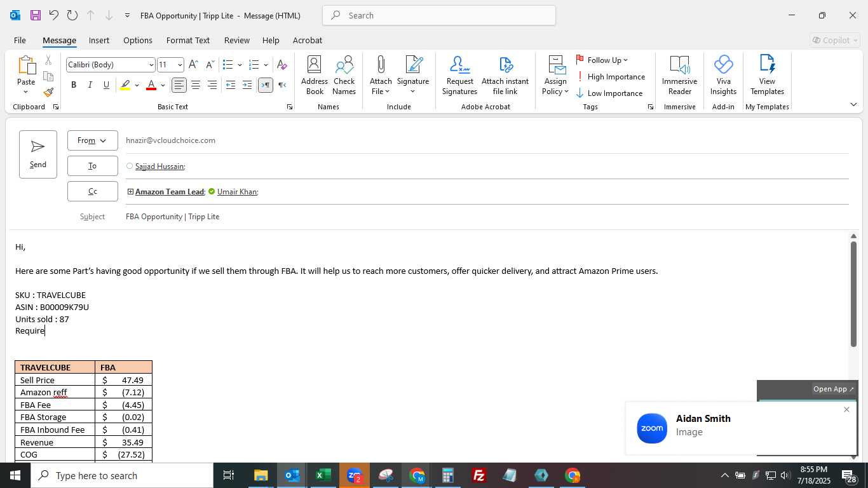Click the Copy icon in Clipboard group

click(x=48, y=76)
